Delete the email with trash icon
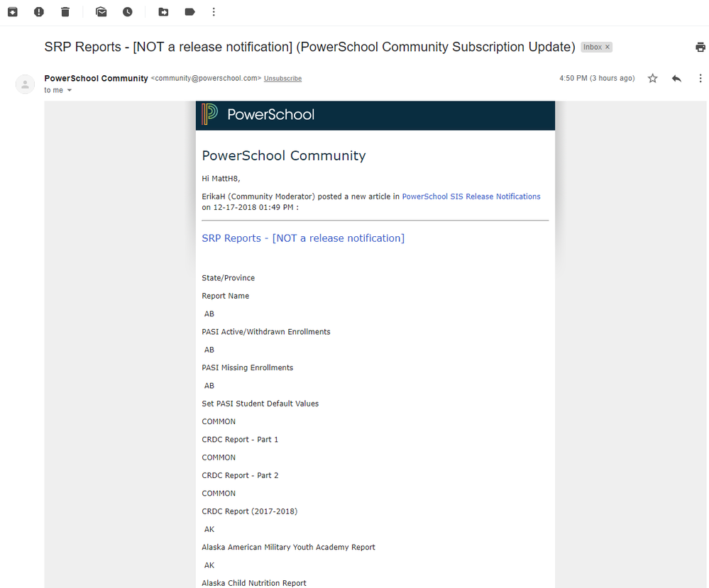Screen dimensions: 709x588 coord(65,12)
